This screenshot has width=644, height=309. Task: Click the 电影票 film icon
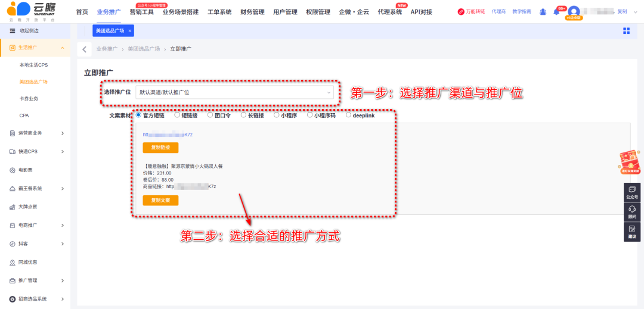[x=13, y=170]
